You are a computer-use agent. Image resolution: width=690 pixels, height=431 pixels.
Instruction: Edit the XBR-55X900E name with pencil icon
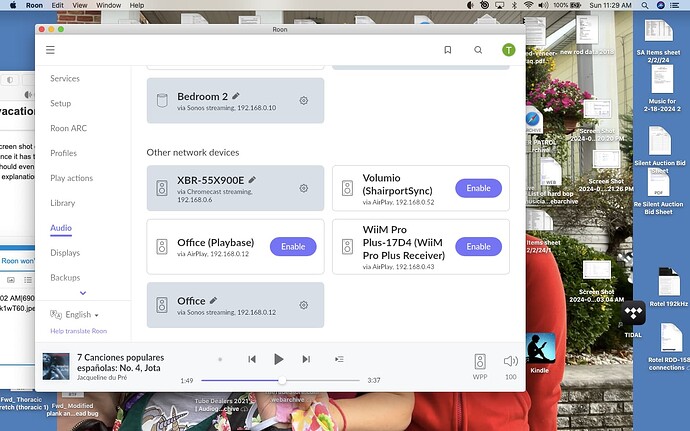click(x=252, y=180)
